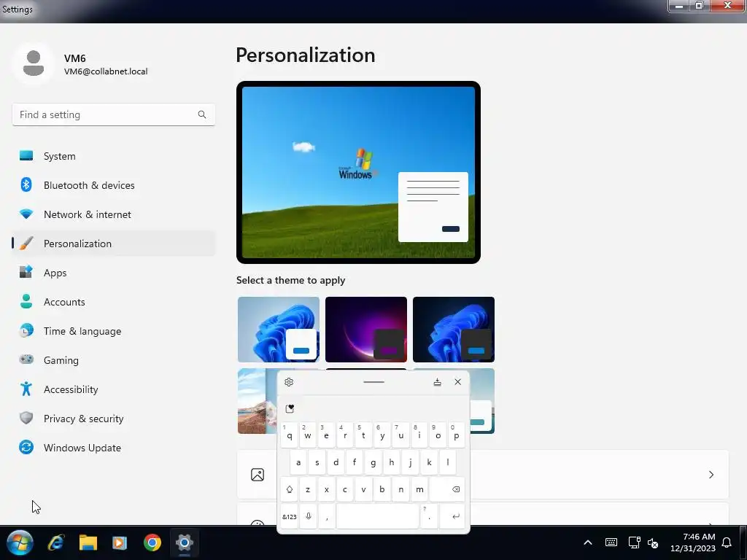The image size is (747, 560).
Task: Apply the Windows light bloom theme
Action: click(x=279, y=330)
